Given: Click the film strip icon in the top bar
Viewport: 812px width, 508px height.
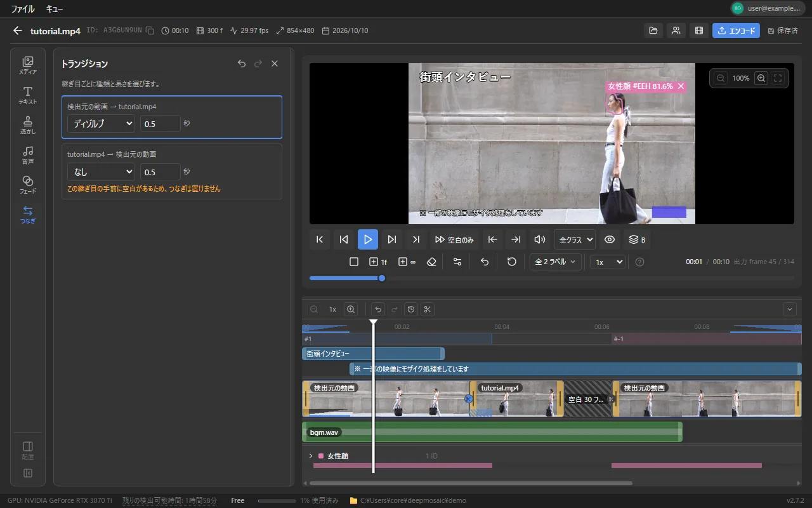Looking at the screenshot, I should (699, 30).
